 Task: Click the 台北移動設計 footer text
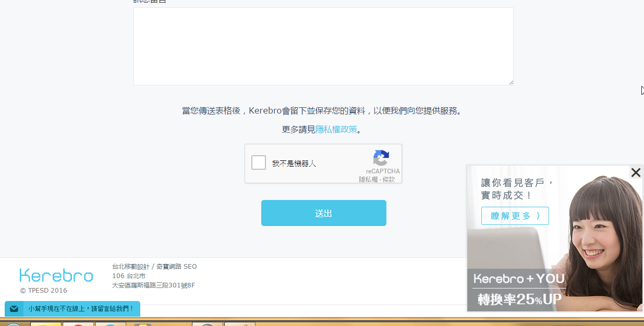[130, 267]
